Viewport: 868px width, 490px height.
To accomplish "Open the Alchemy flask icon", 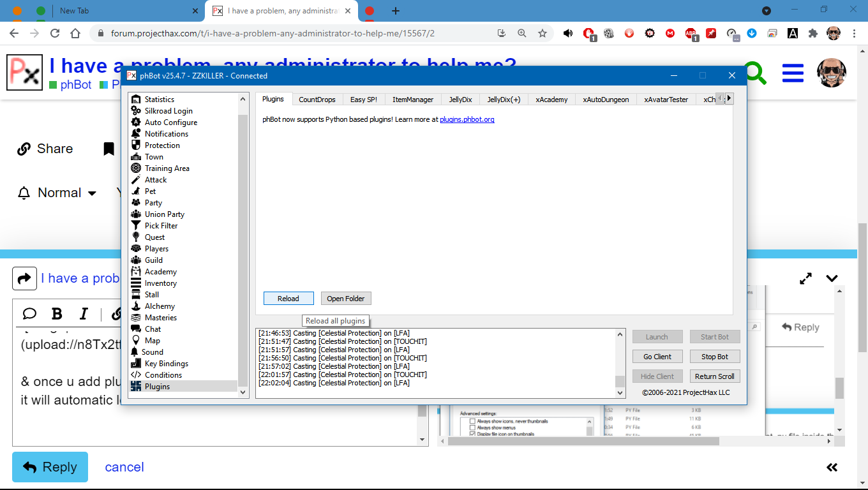I will click(135, 306).
